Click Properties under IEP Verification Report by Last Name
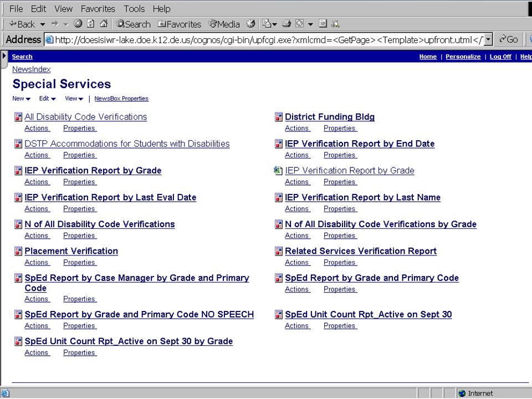 pyautogui.click(x=340, y=209)
